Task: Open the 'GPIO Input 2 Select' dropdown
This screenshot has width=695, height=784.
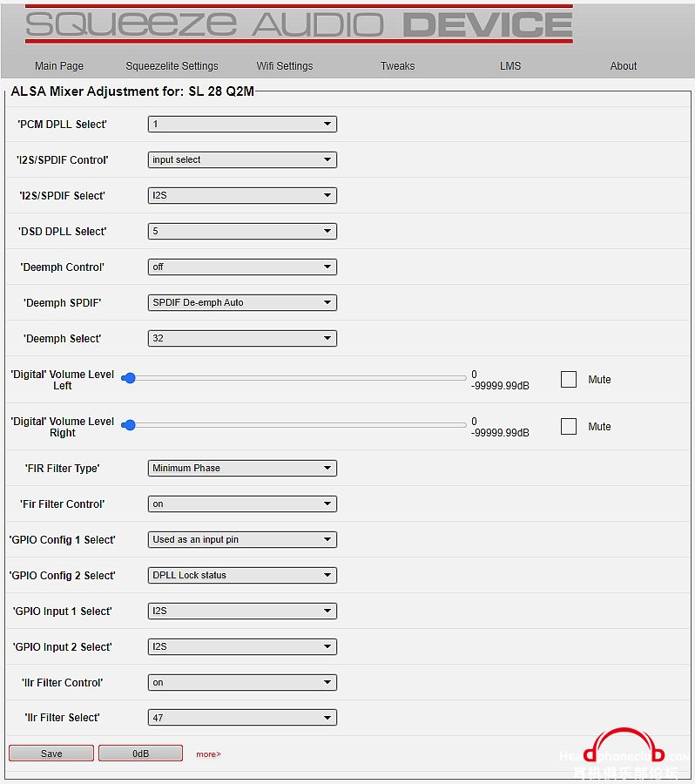Action: (x=242, y=647)
